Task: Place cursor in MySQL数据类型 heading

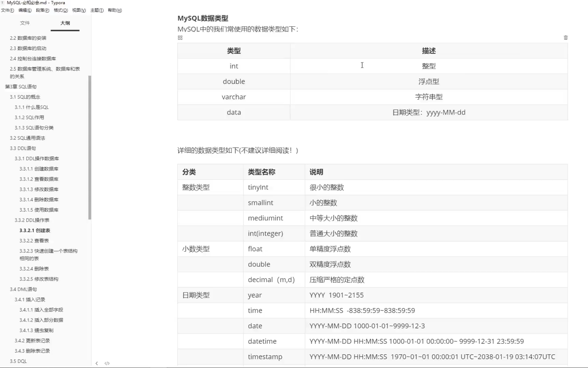Action: tap(203, 18)
